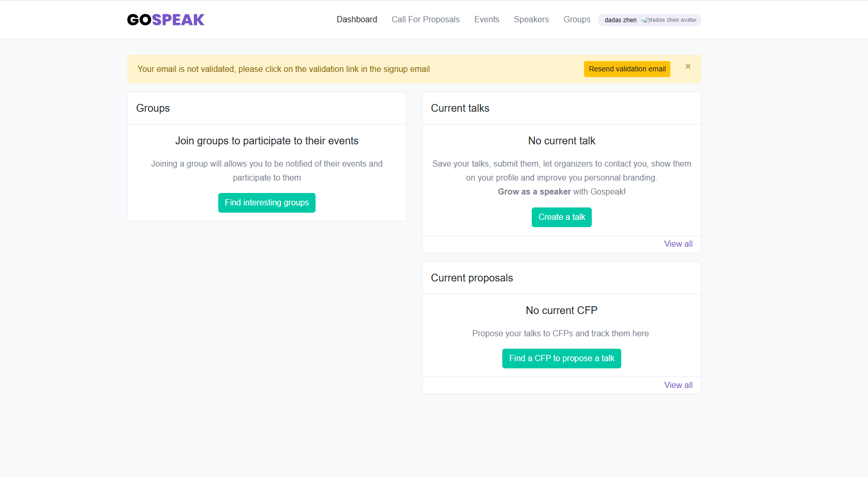868x477 pixels.
Task: Click Find interesting groups button
Action: tap(267, 203)
